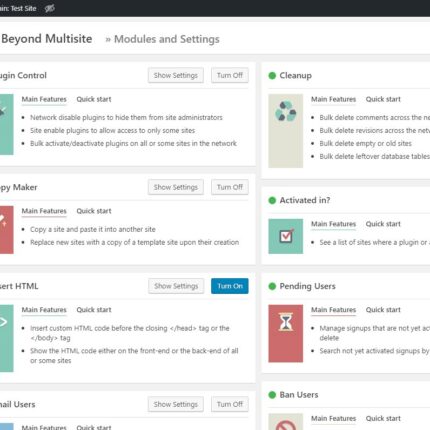Image resolution: width=430 pixels, height=430 pixels.
Task: Show Settings for Insert HTML
Action: point(176,286)
